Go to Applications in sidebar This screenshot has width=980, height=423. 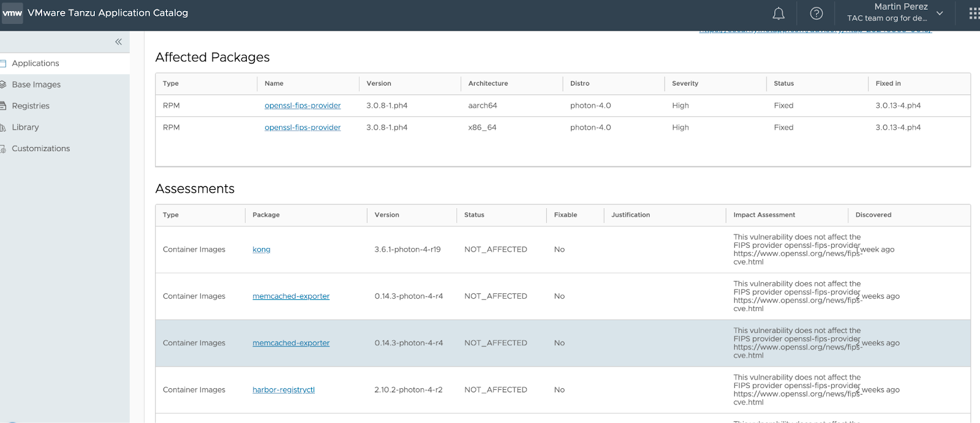[36, 63]
